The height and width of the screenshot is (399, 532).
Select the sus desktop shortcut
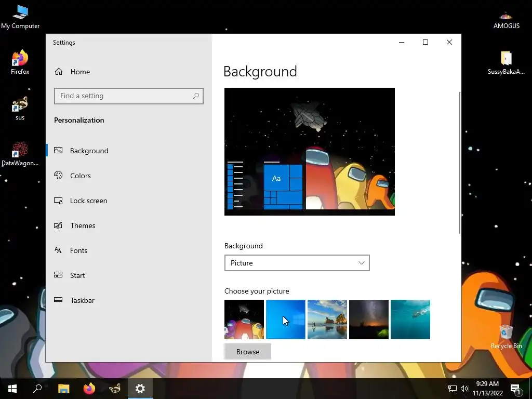pyautogui.click(x=20, y=108)
